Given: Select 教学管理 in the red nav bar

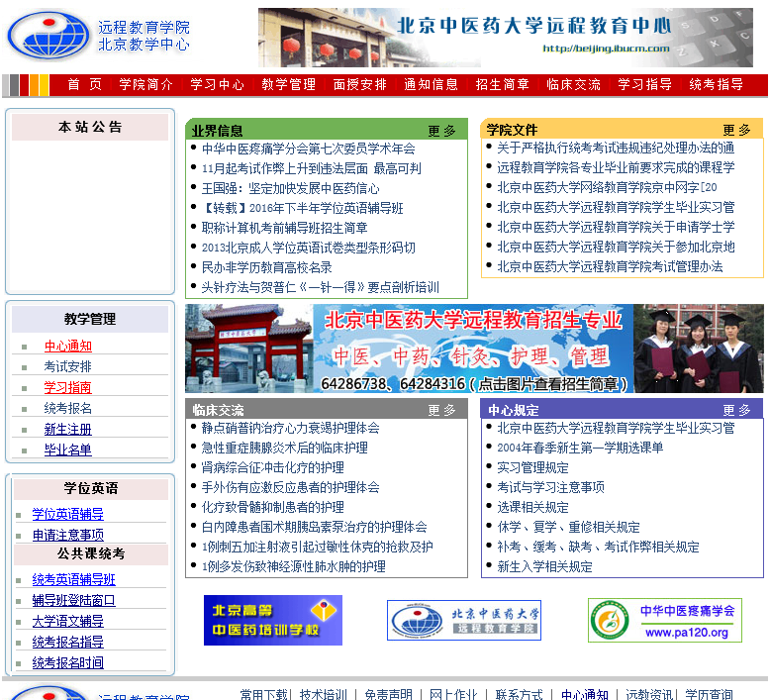Looking at the screenshot, I should (288, 84).
